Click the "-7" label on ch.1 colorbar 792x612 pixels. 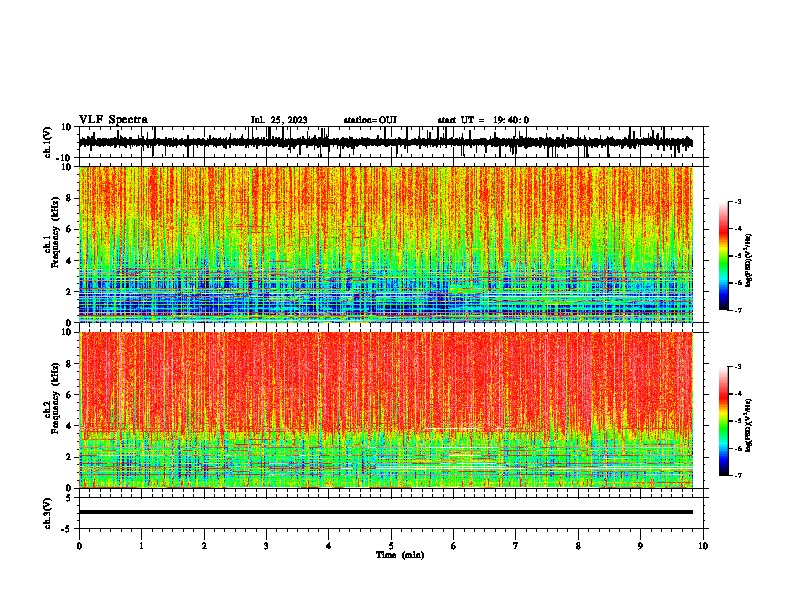pos(737,310)
